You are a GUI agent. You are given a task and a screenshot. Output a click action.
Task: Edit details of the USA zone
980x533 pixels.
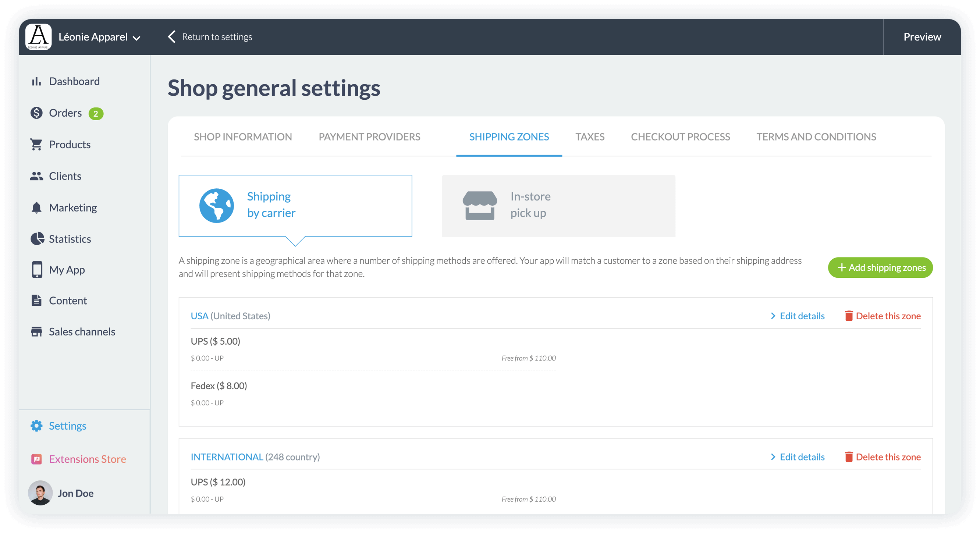pyautogui.click(x=802, y=316)
